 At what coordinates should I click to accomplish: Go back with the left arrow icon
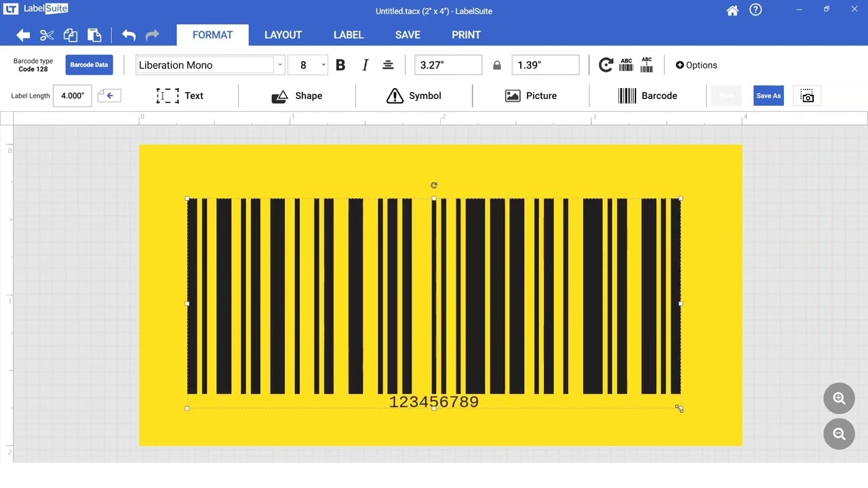coord(23,35)
